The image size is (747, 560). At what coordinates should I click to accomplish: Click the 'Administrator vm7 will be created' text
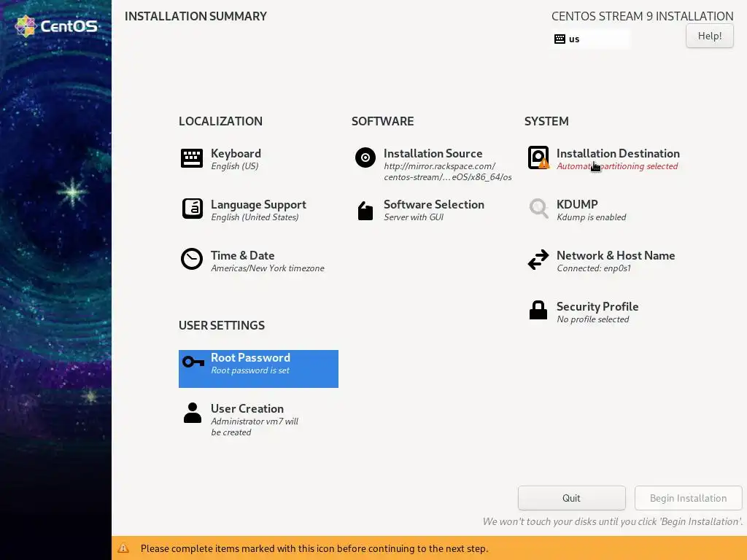click(x=255, y=427)
